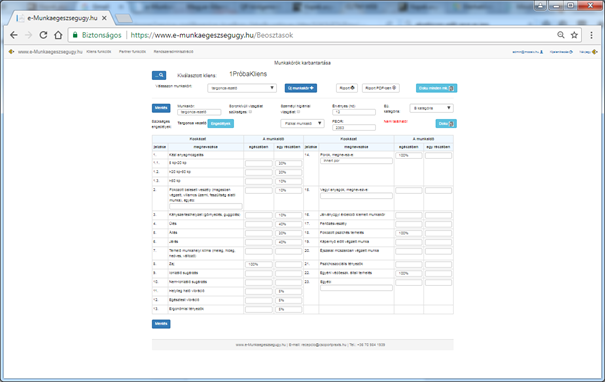Click the FEOR input field
Image resolution: width=605 pixels, height=382 pixels.
click(354, 127)
